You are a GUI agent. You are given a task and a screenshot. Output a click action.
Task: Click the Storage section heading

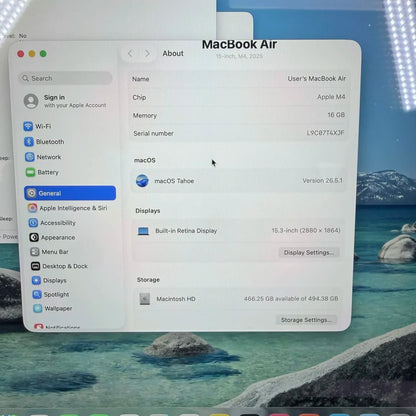[x=148, y=280]
